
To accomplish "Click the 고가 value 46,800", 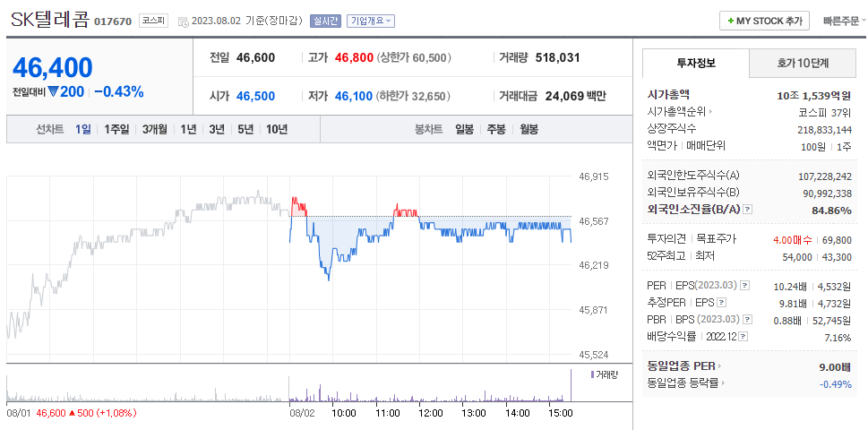I will 355,57.
